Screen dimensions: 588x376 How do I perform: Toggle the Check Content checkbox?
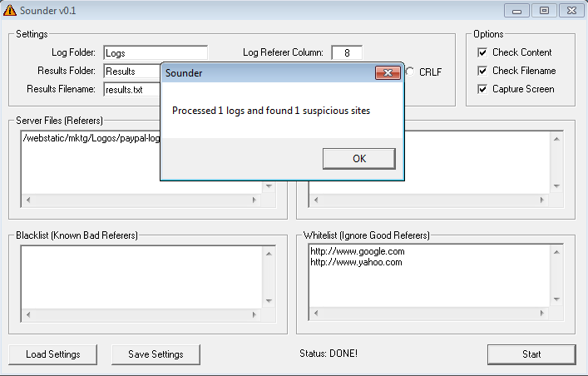click(482, 52)
